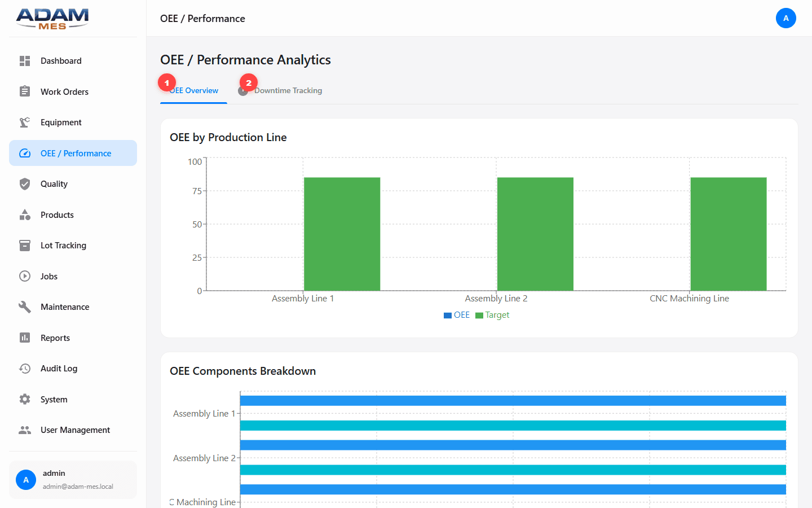The width and height of the screenshot is (812, 508).
Task: Hide the Target series via the legend
Action: coord(492,314)
